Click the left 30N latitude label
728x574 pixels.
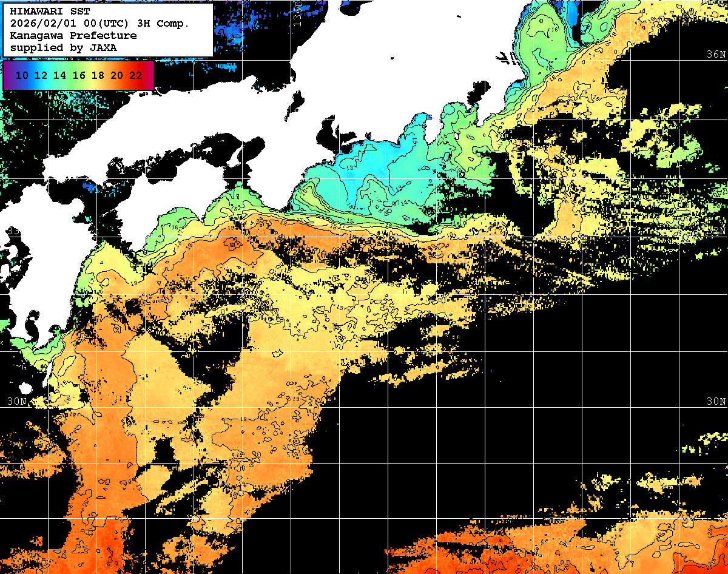click(x=17, y=402)
